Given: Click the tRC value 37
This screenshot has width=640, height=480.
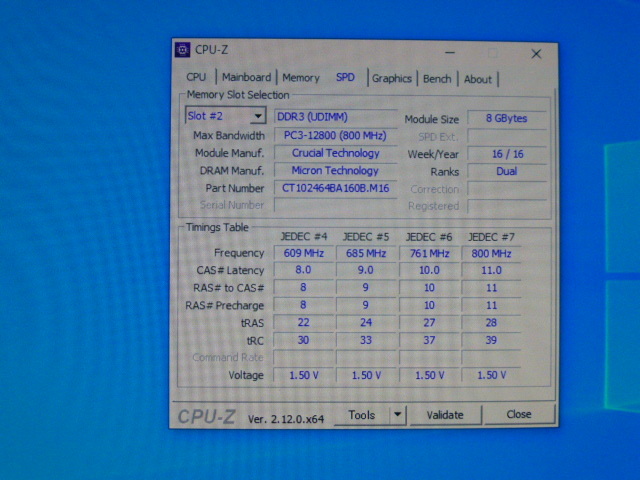Looking at the screenshot, I should 429,340.
